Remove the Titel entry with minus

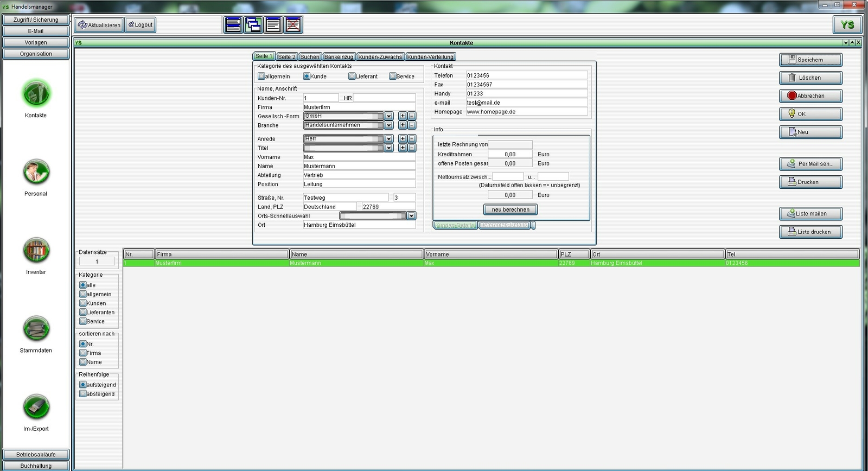tap(412, 148)
